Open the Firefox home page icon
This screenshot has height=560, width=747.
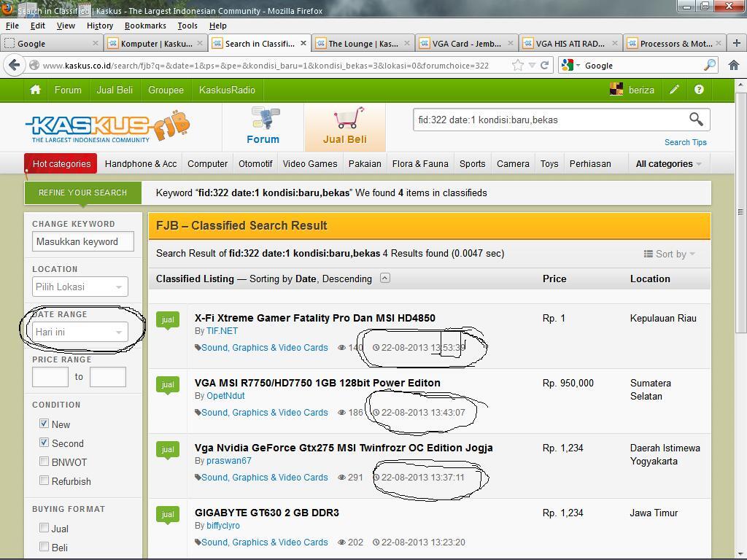pyautogui.click(x=734, y=65)
